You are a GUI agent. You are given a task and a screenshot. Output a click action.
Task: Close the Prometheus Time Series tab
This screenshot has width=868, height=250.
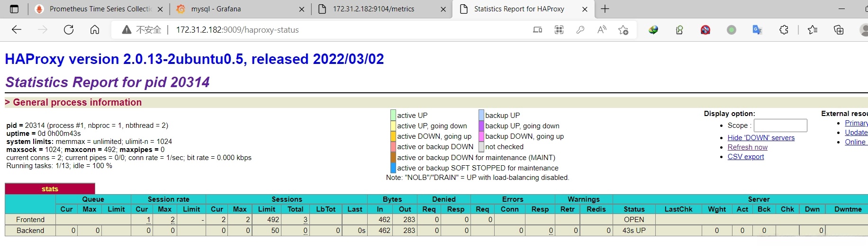160,9
